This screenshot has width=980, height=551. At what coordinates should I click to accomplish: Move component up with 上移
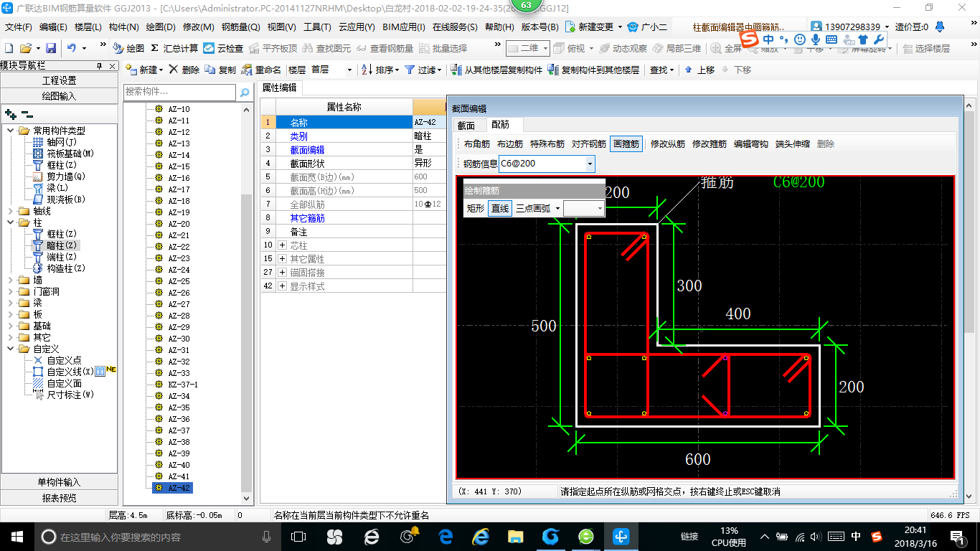click(x=699, y=70)
